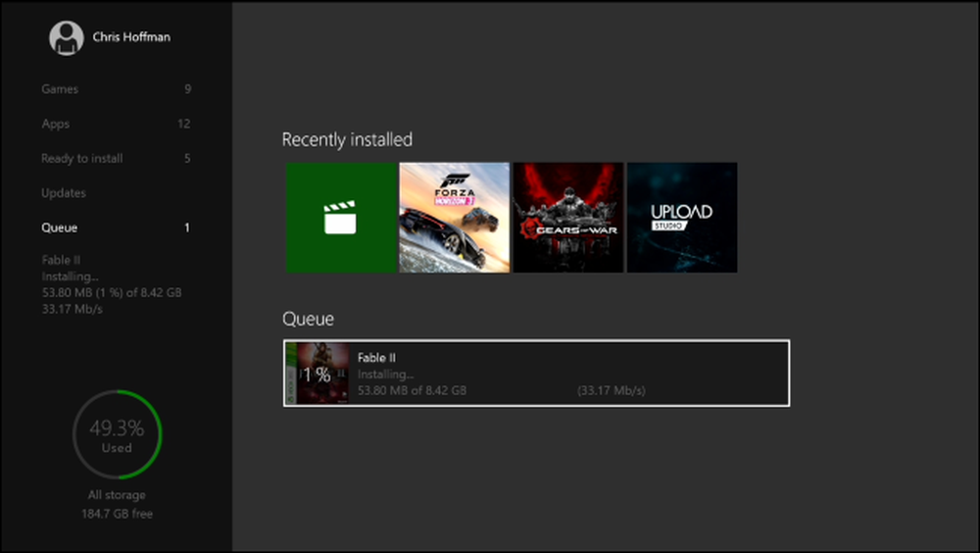Screen dimensions: 980x553
Task: Select the Queue menu item
Action: click(116, 227)
